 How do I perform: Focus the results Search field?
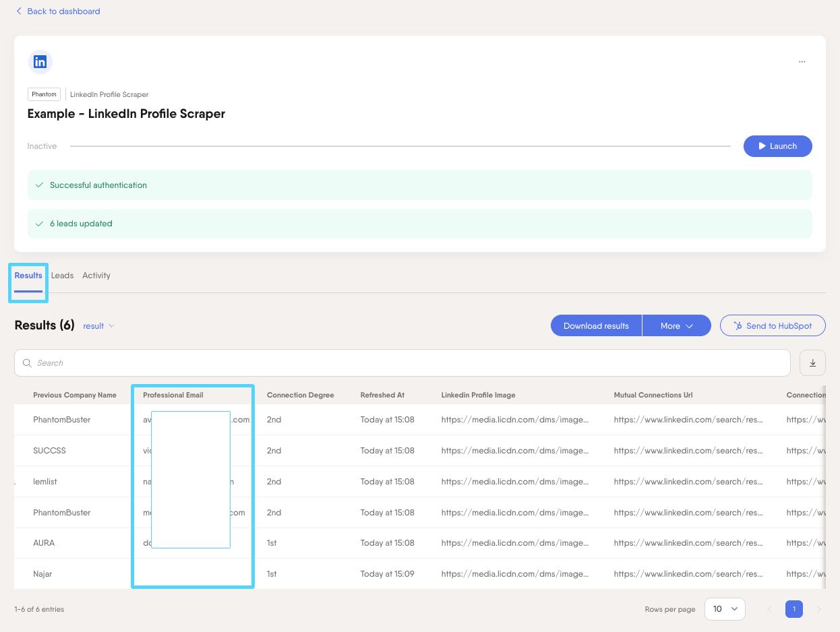pyautogui.click(x=402, y=362)
